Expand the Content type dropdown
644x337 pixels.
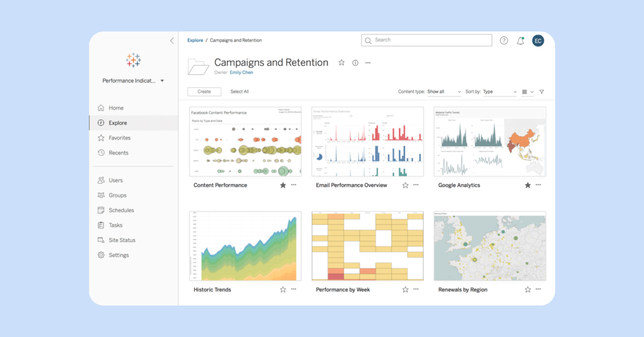[444, 92]
